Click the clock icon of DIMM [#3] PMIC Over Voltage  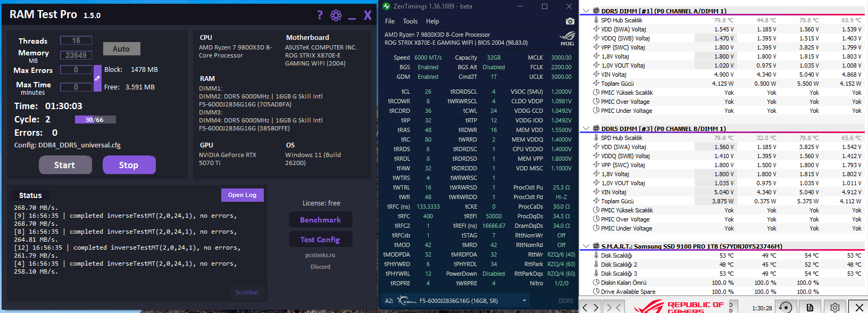point(596,219)
